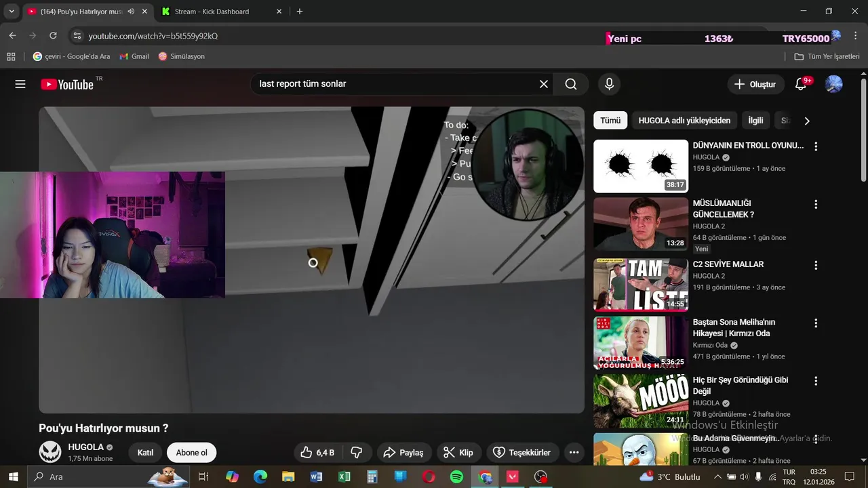Open the Oluştur create button
The image size is (868, 488).
coord(755,84)
